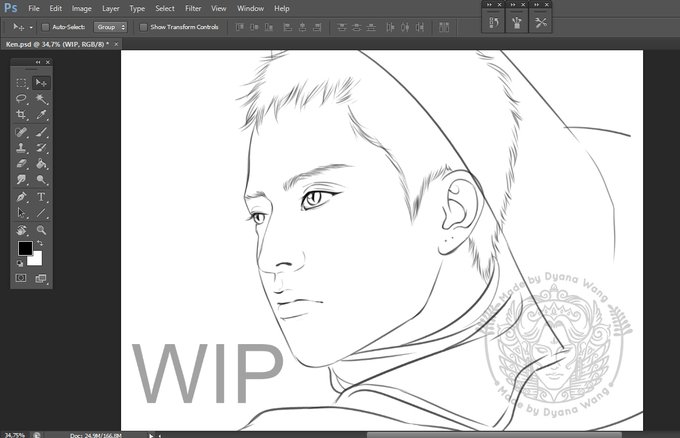680x438 pixels.
Task: Click Align Vertical Centers icon
Action: tap(254, 27)
